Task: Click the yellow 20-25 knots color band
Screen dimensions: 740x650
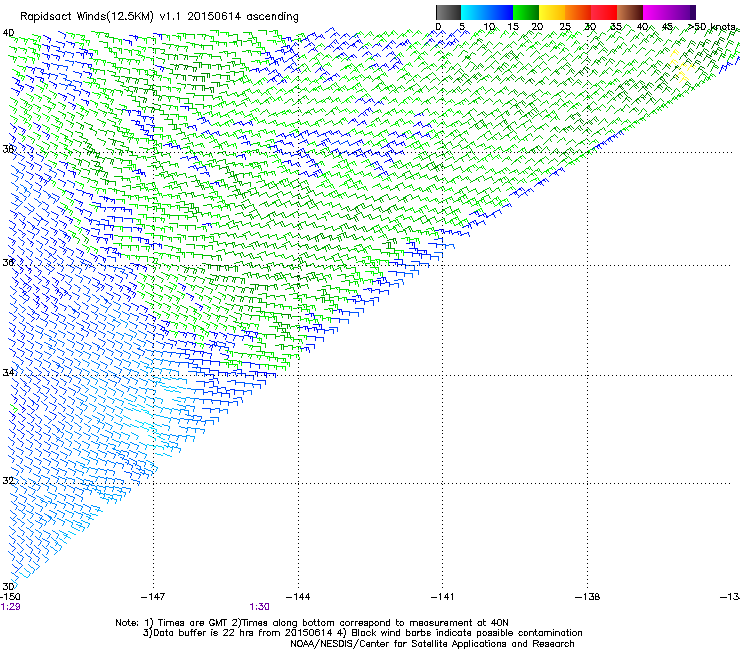Action: tap(552, 12)
